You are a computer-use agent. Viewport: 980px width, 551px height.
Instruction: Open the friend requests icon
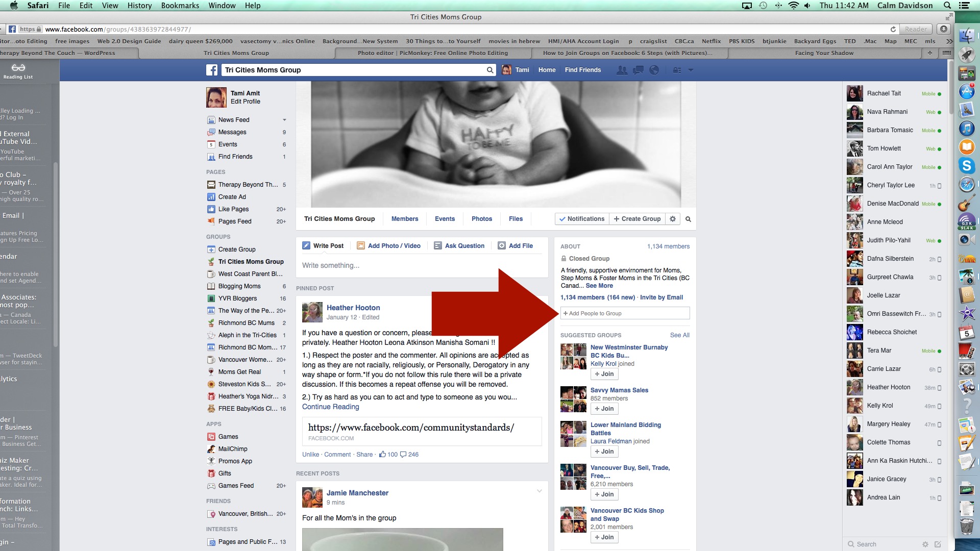[622, 70]
